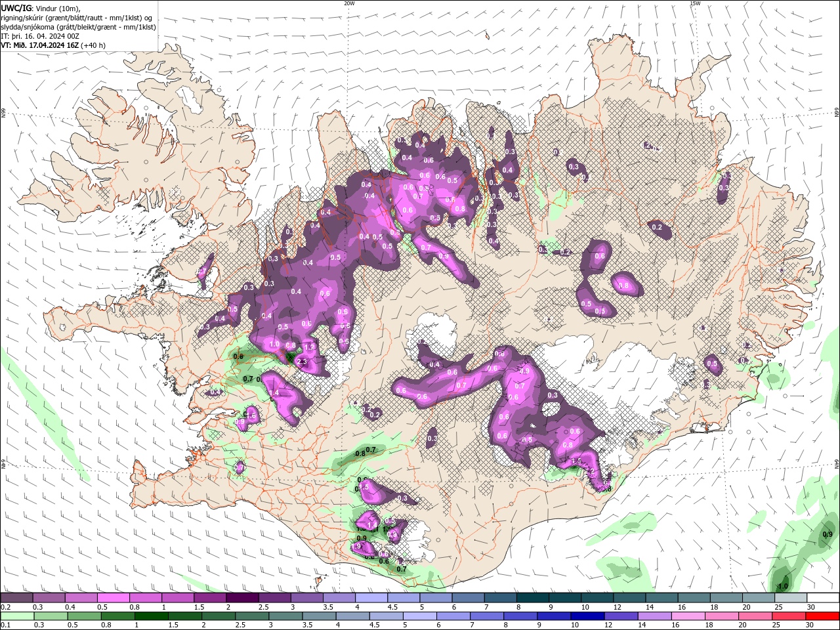Click the '0.9' value in the offshore green rain area

coord(828,535)
